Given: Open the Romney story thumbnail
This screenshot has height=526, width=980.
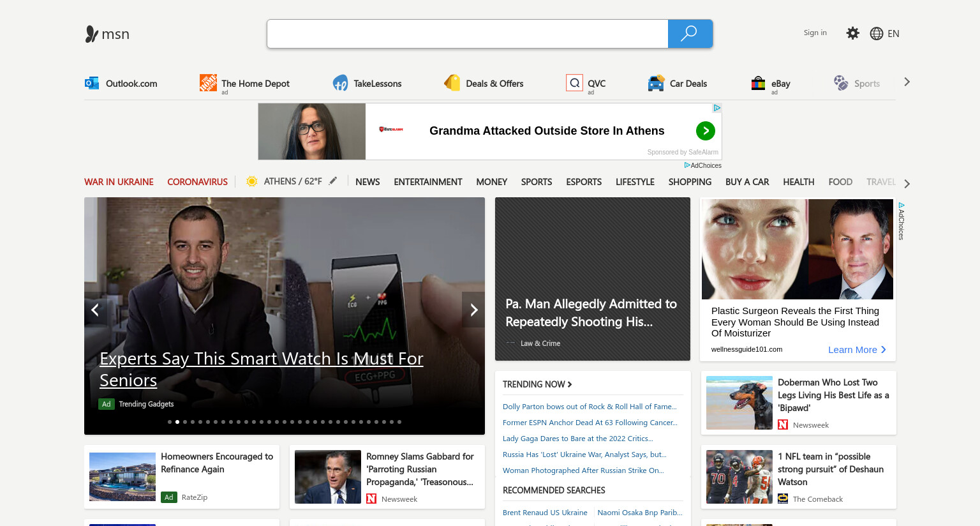Looking at the screenshot, I should [328, 477].
